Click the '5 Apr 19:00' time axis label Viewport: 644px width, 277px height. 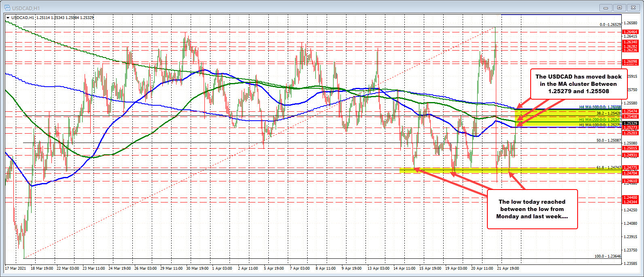pos(274,268)
